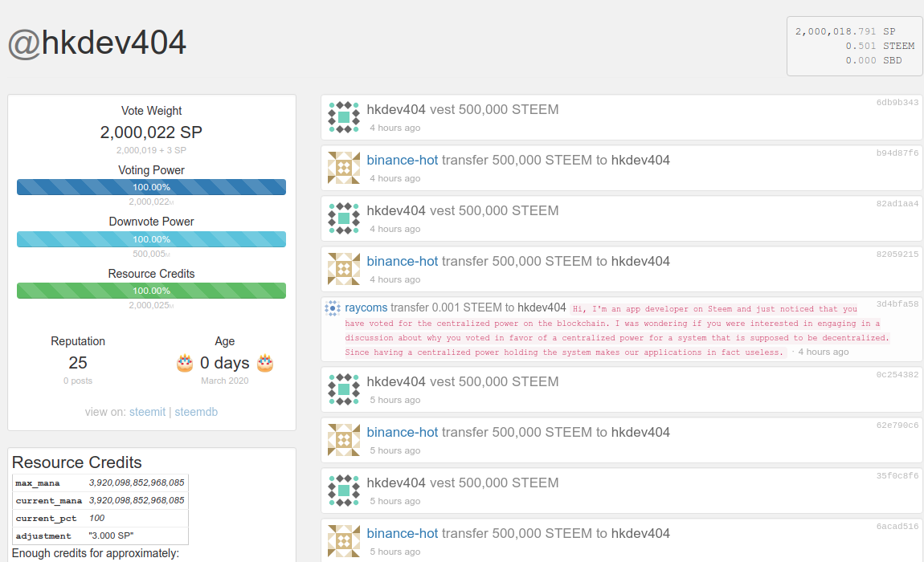Viewport: 924px width, 562px height.
Task: Open the steemit profile link
Action: pyautogui.click(x=147, y=412)
